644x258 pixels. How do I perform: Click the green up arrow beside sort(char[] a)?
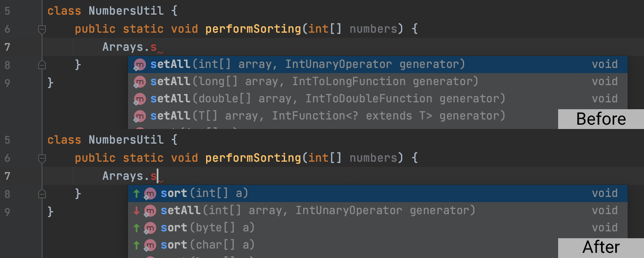pyautogui.click(x=137, y=244)
